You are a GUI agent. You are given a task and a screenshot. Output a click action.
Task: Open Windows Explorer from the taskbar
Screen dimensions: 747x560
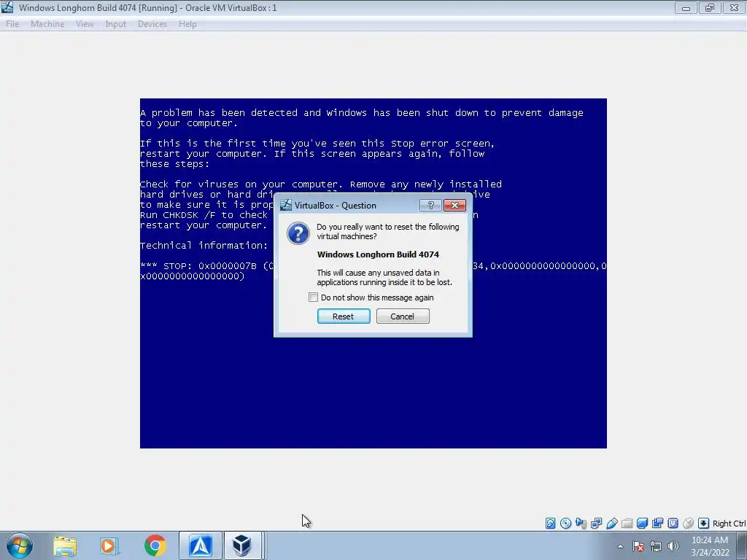65,545
